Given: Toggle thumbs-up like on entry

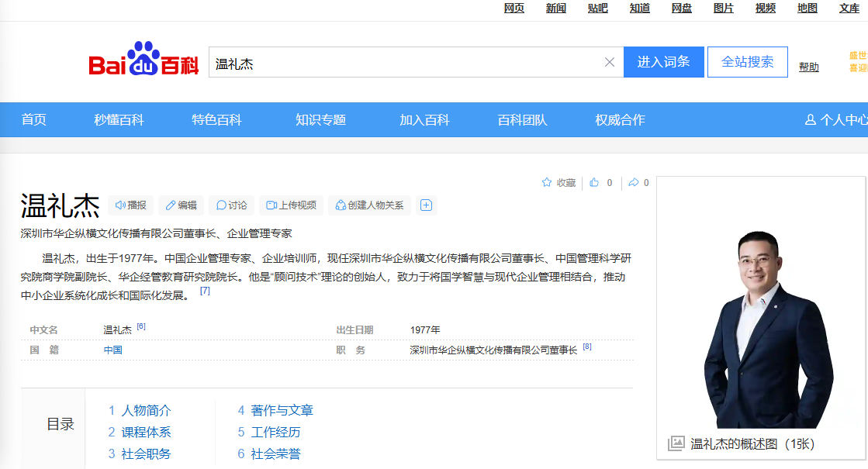Looking at the screenshot, I should (x=595, y=183).
